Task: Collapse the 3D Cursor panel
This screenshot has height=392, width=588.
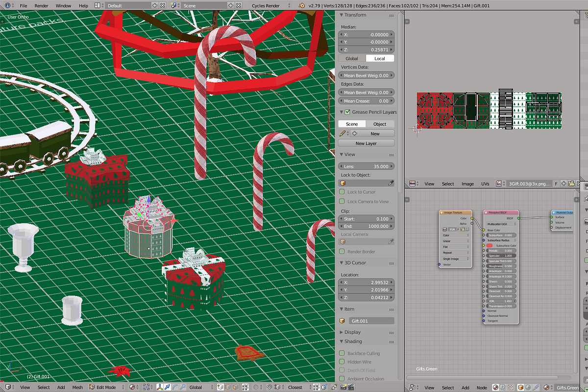Action: pos(342,263)
